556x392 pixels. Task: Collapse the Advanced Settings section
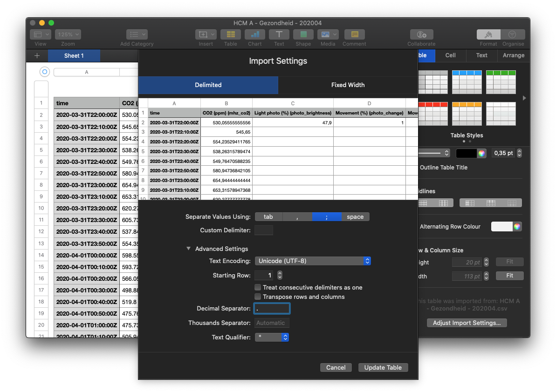click(x=189, y=249)
